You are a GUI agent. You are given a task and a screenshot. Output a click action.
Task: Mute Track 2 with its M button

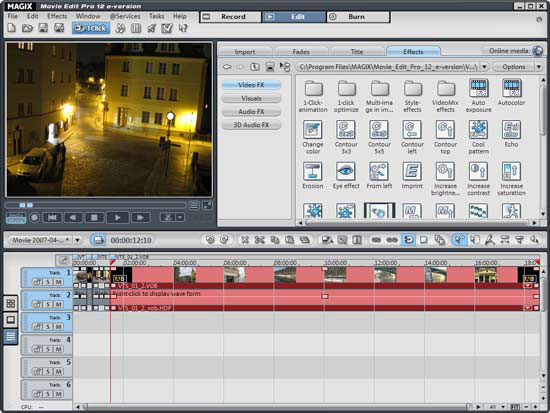tap(59, 304)
